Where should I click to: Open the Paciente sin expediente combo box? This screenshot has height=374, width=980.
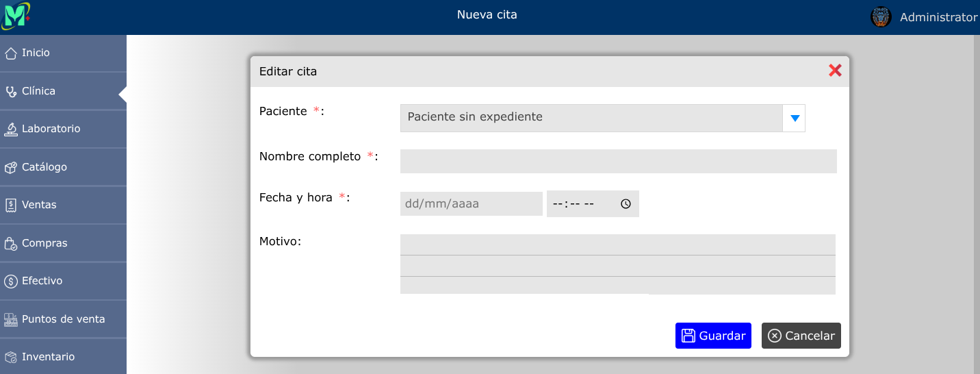pyautogui.click(x=602, y=118)
